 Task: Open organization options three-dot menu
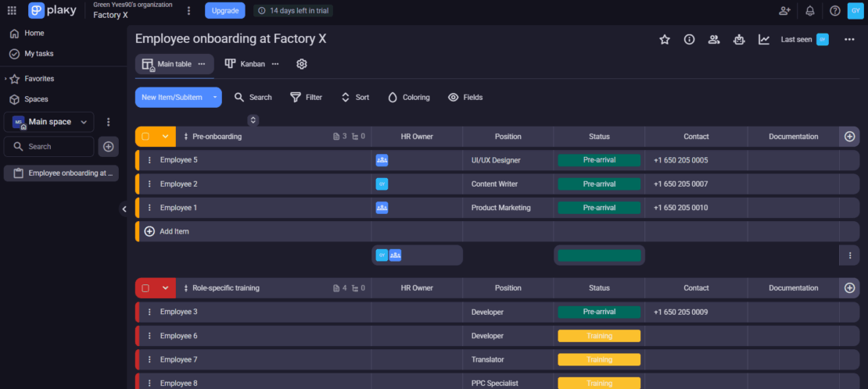[188, 10]
